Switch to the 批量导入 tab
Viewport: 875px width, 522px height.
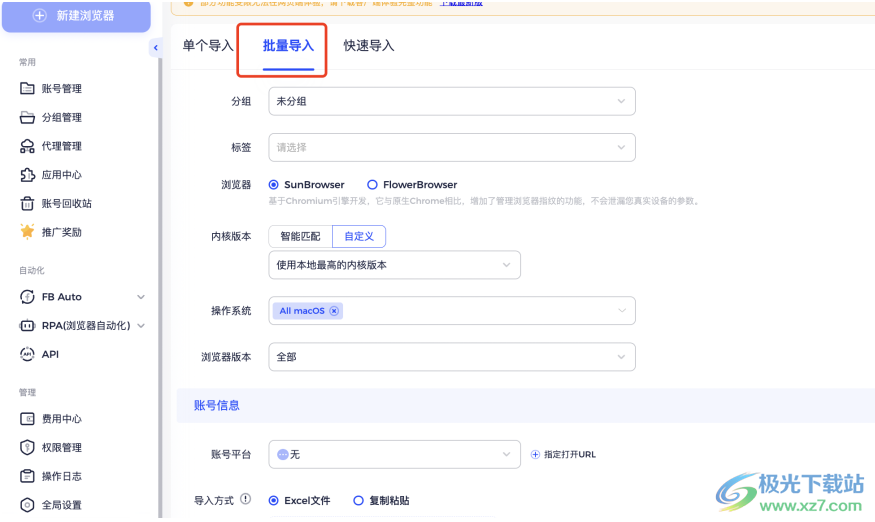[x=289, y=46]
